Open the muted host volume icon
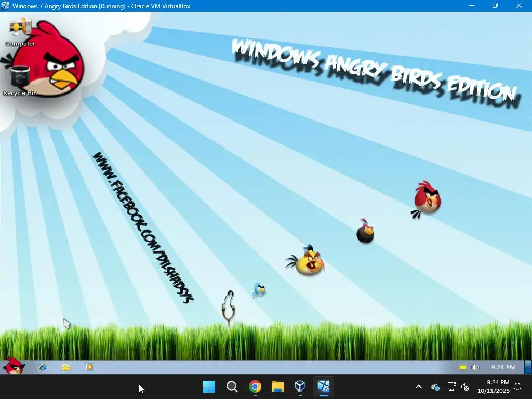 click(465, 387)
